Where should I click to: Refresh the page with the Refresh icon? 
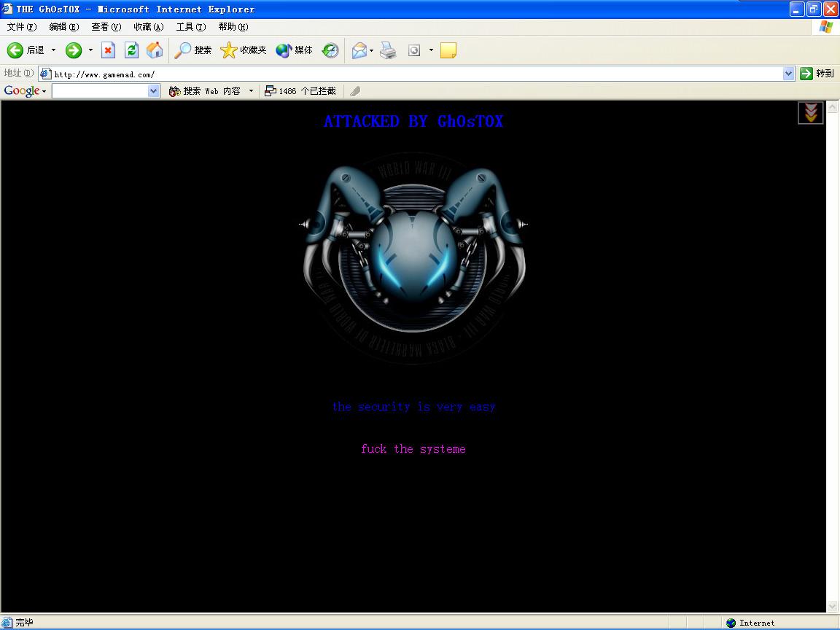click(131, 50)
